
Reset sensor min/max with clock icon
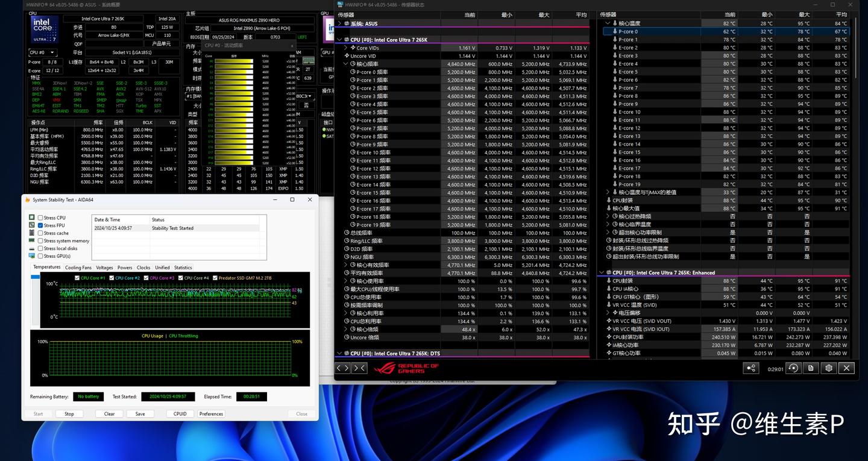tap(793, 368)
